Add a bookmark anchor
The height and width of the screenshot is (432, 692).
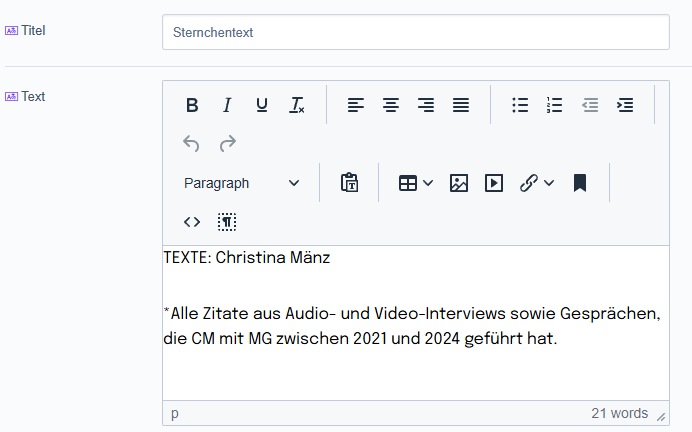click(x=579, y=183)
